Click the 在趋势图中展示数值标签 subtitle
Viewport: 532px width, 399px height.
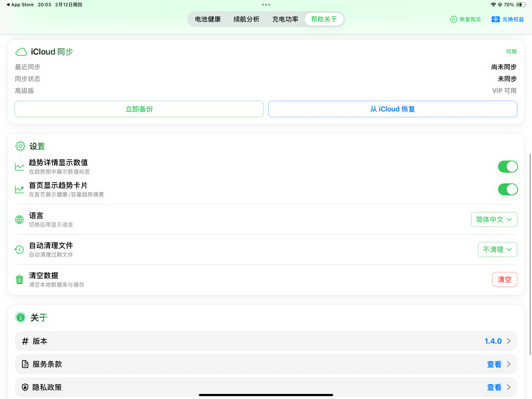pos(59,172)
